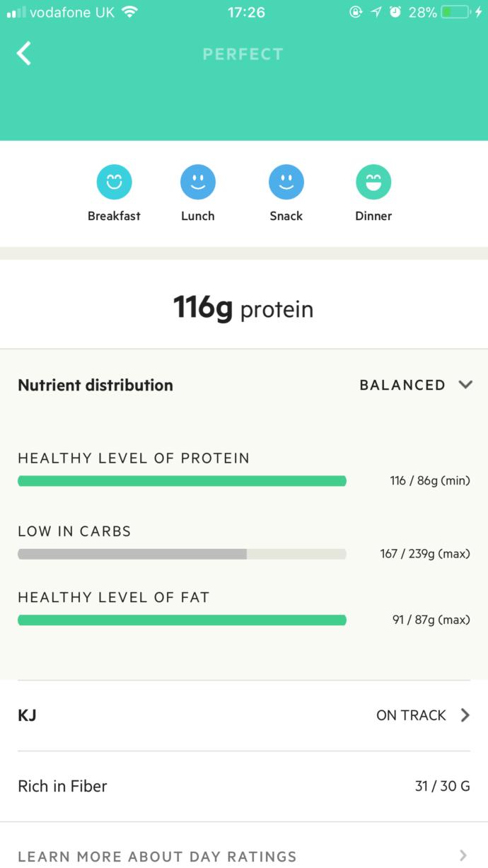Tap the alarm clock status icon
The height and width of the screenshot is (868, 488).
tap(395, 12)
